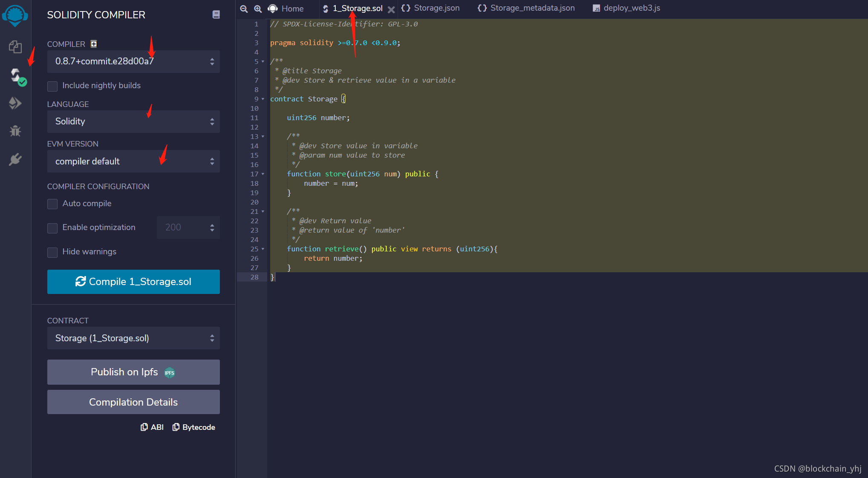Click add custom compiler plus icon
This screenshot has width=868, height=478.
[94, 44]
